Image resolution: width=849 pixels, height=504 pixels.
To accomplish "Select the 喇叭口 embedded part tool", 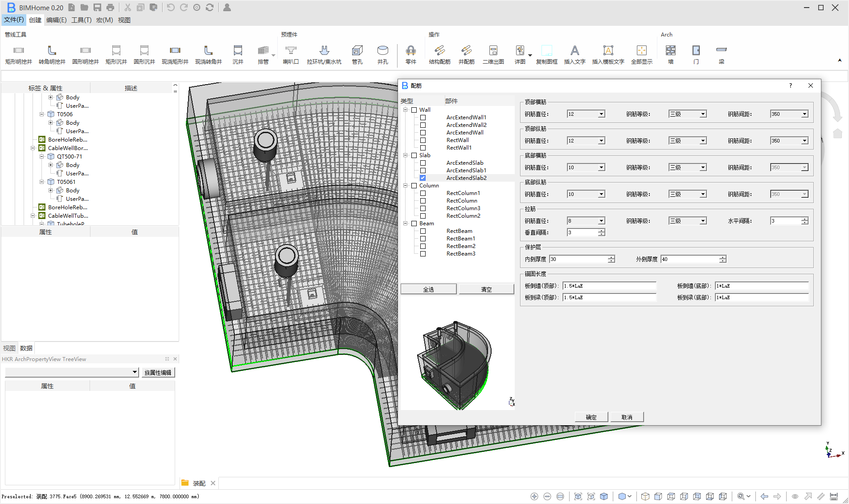I will (291, 55).
